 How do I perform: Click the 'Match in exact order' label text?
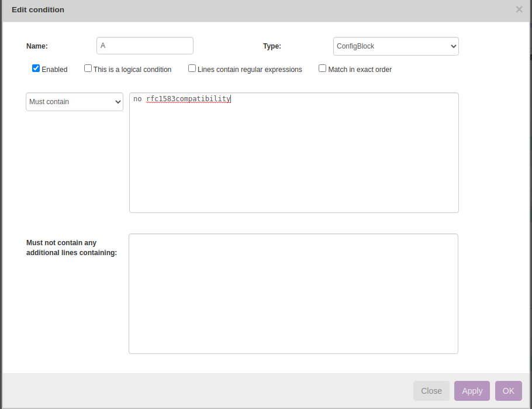click(360, 70)
